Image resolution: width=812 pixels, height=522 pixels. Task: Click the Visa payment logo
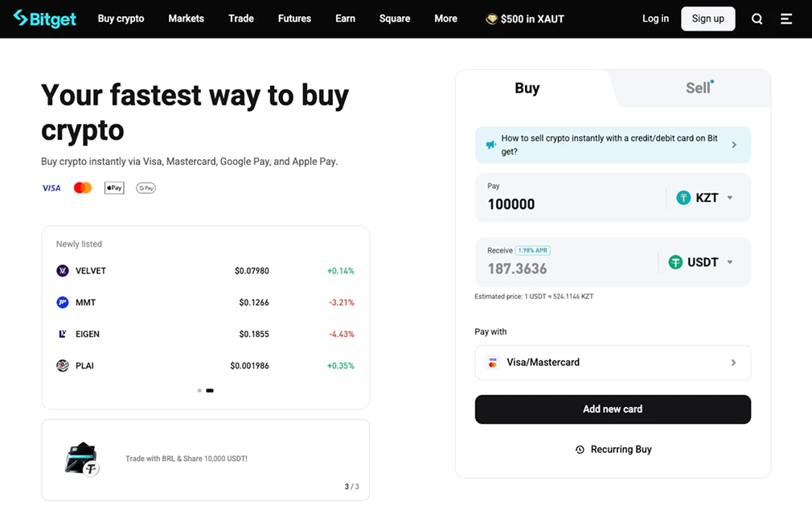pyautogui.click(x=51, y=188)
